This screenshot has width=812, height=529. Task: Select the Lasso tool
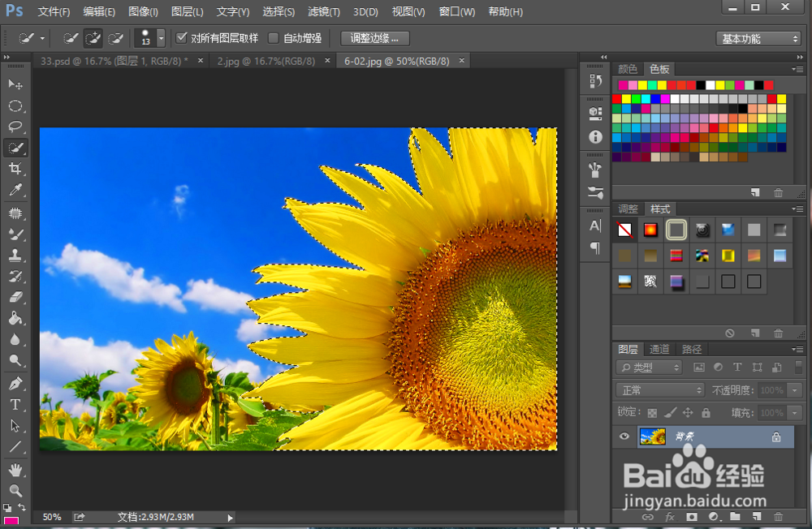15,127
